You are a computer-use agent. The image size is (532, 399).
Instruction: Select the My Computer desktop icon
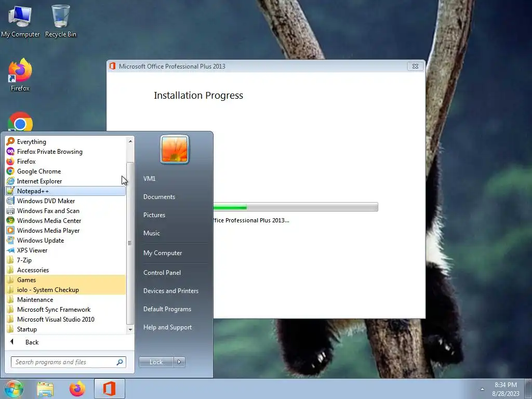coord(20,21)
